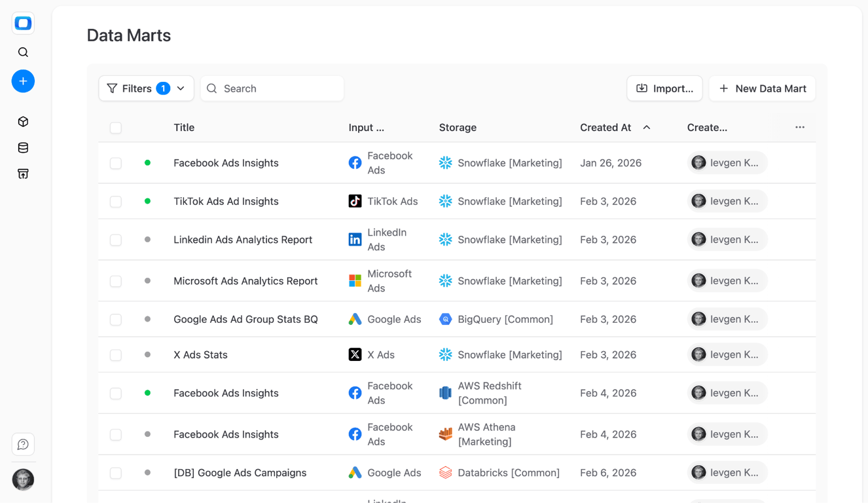Screen dimensions: 868x503
Task: Open the database storage icon in sidebar
Action: coord(23,148)
